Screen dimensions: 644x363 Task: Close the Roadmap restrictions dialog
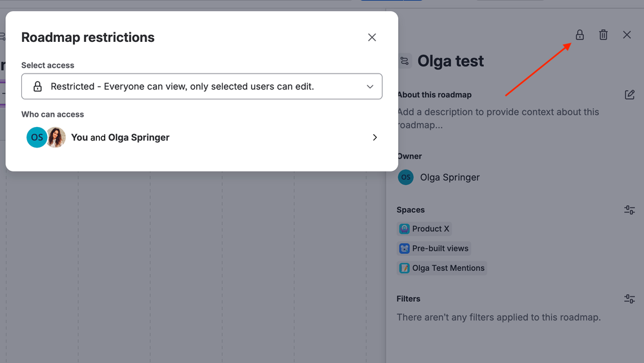(x=372, y=37)
